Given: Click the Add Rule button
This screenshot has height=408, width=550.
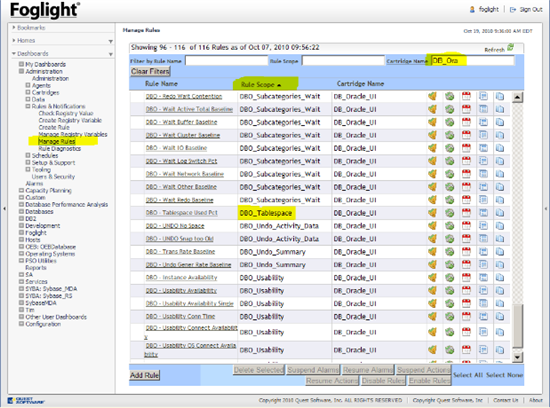Looking at the screenshot, I should (x=145, y=375).
